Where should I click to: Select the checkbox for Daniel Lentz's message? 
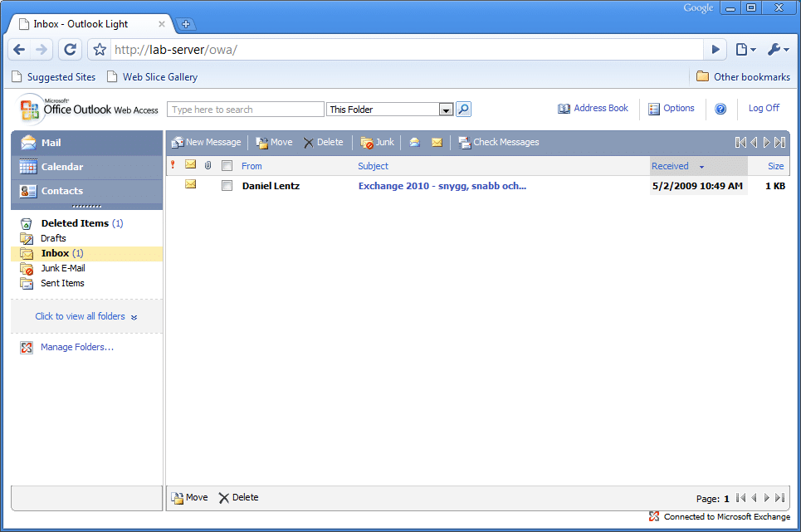(x=227, y=186)
